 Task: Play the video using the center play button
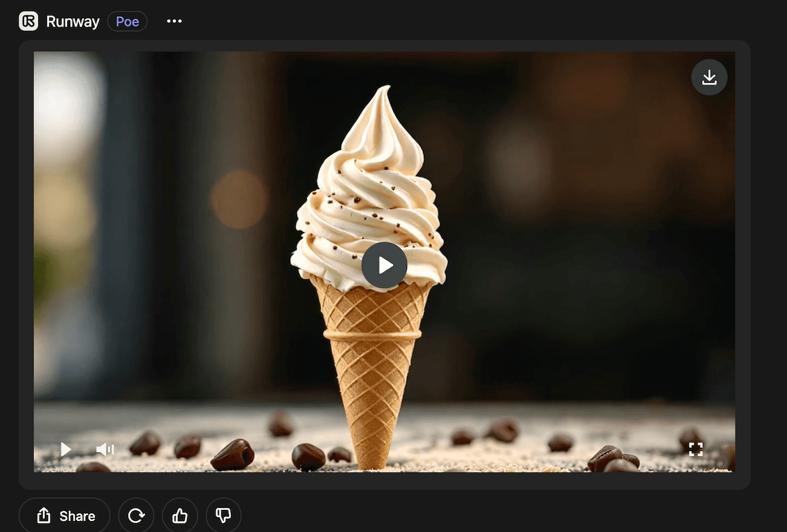(x=384, y=265)
